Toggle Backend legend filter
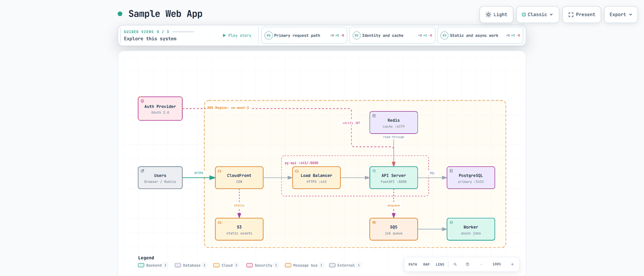This screenshot has height=276, width=644. point(153,265)
